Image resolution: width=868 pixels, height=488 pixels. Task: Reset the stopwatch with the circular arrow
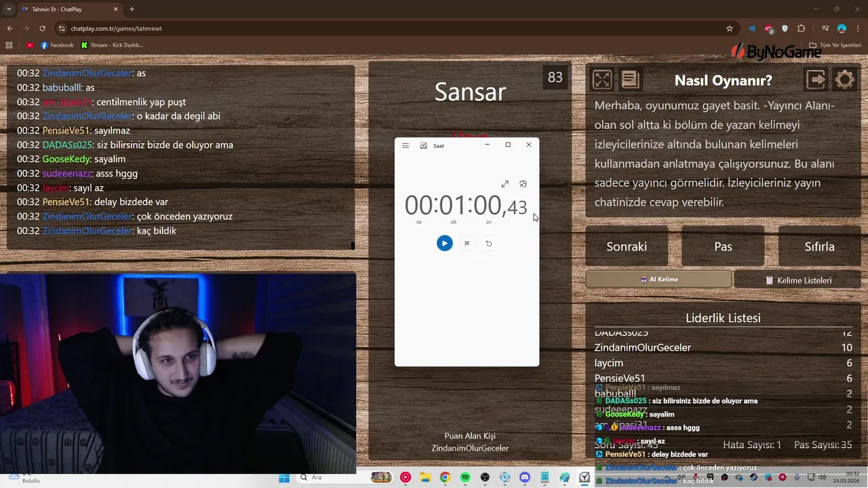point(488,243)
